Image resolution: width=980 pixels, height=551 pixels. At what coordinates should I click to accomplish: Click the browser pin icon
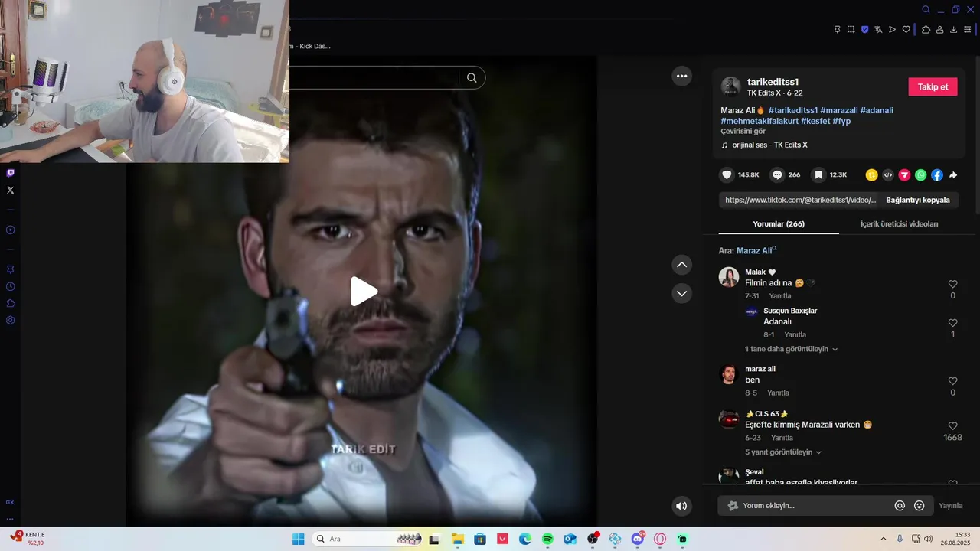837,30
